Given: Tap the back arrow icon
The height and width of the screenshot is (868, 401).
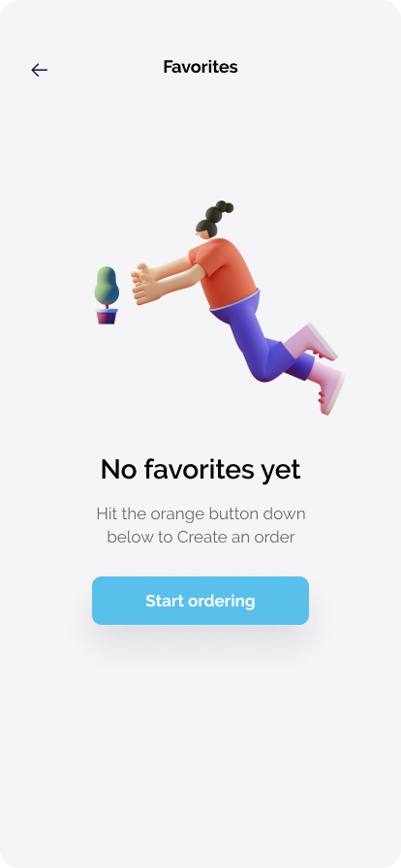Looking at the screenshot, I should point(40,70).
